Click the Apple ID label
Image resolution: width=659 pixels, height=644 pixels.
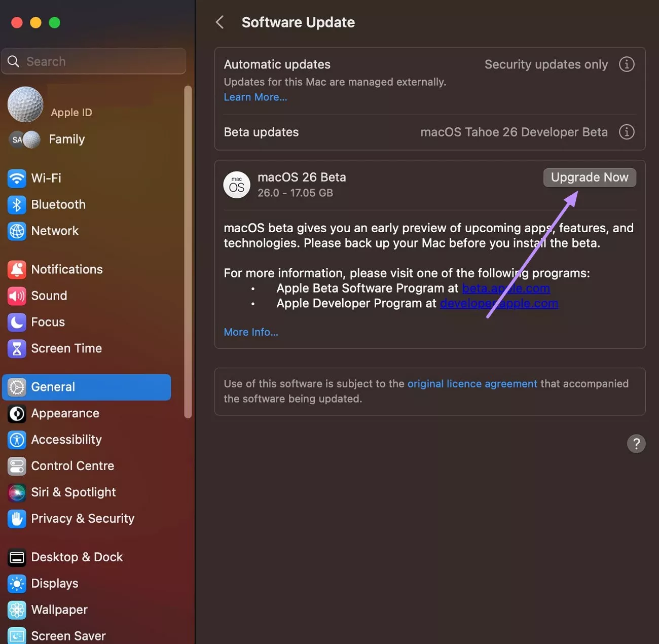point(71,113)
